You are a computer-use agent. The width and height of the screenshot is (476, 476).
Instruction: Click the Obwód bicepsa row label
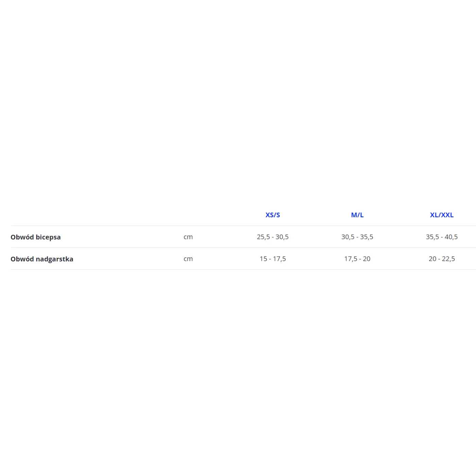tap(36, 237)
